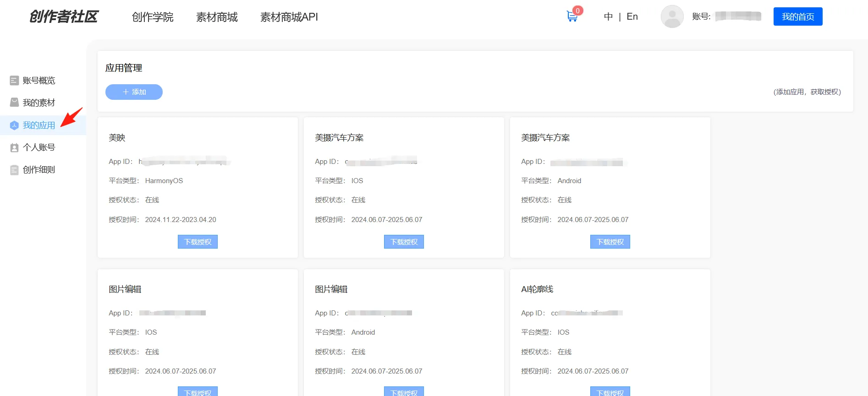868x396 pixels.
Task: Open the 创作学院 menu
Action: [153, 17]
